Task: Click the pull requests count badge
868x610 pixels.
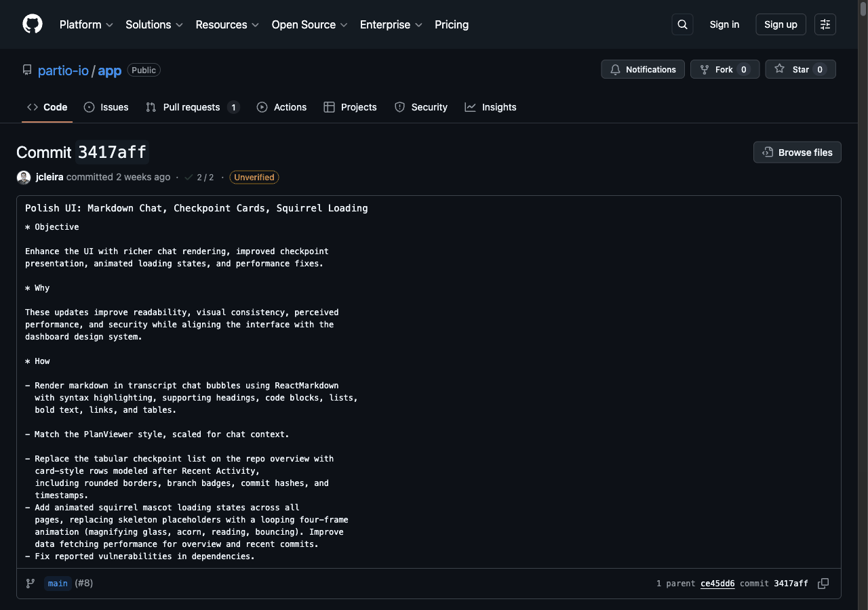Action: point(233,107)
